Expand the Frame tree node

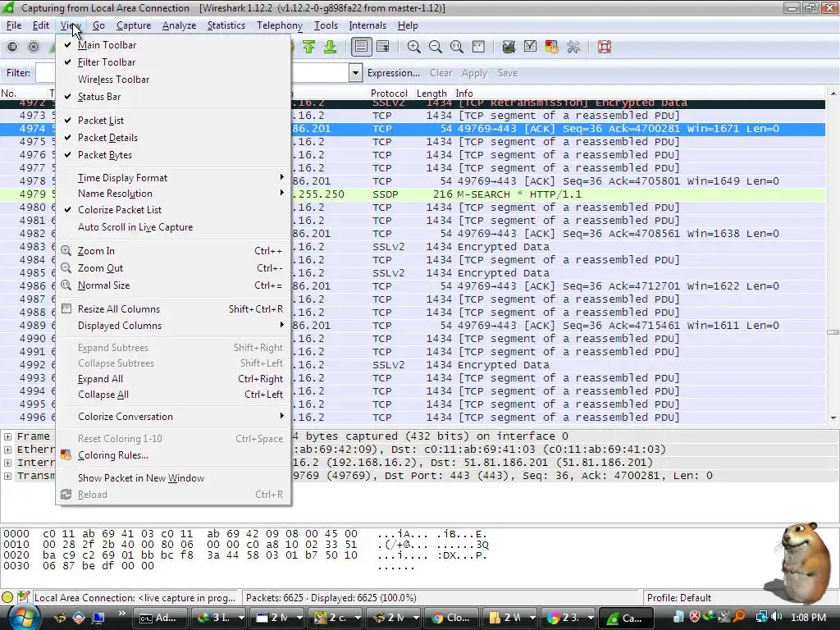[7, 436]
